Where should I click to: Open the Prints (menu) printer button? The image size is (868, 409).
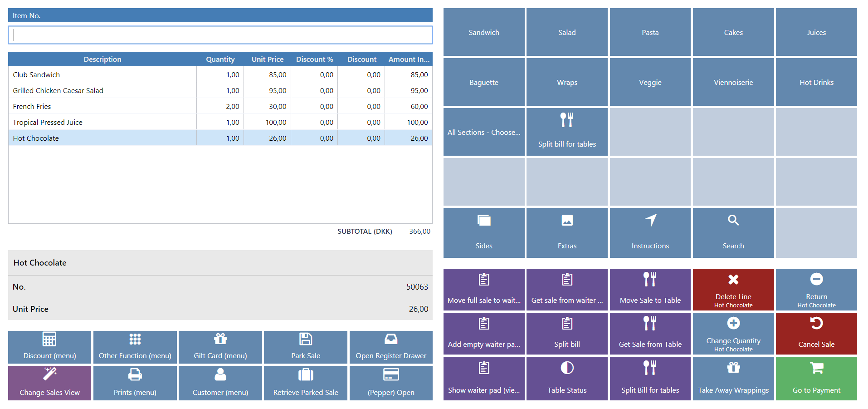click(x=135, y=383)
